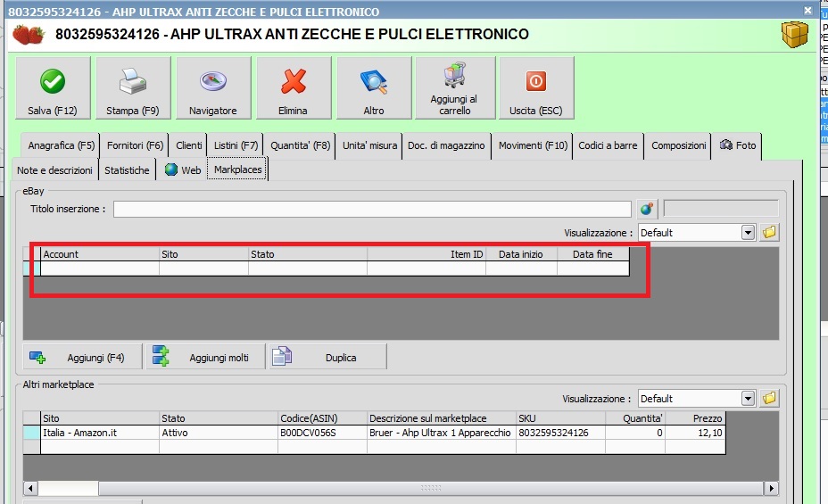
Task: Click the Codice(ASIN) column header
Action: 323,418
